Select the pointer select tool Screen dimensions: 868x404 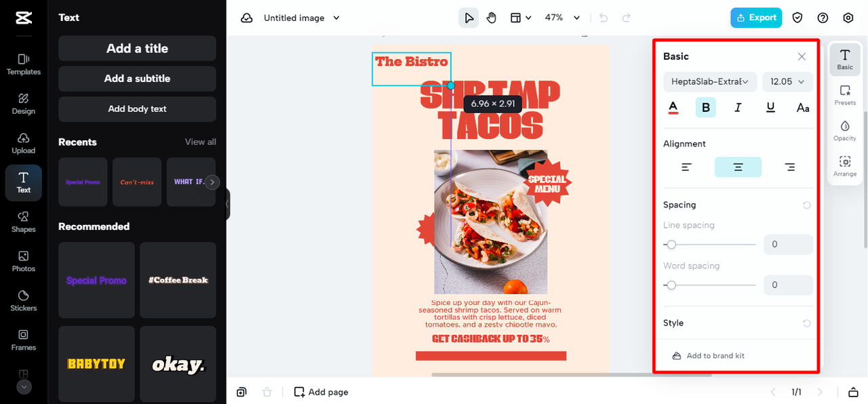coord(468,18)
